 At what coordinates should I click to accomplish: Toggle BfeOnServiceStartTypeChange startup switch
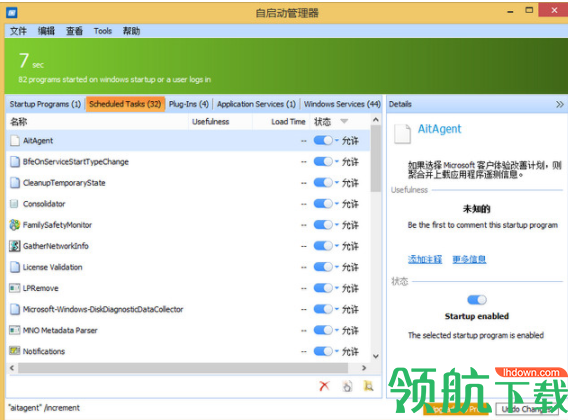323,161
